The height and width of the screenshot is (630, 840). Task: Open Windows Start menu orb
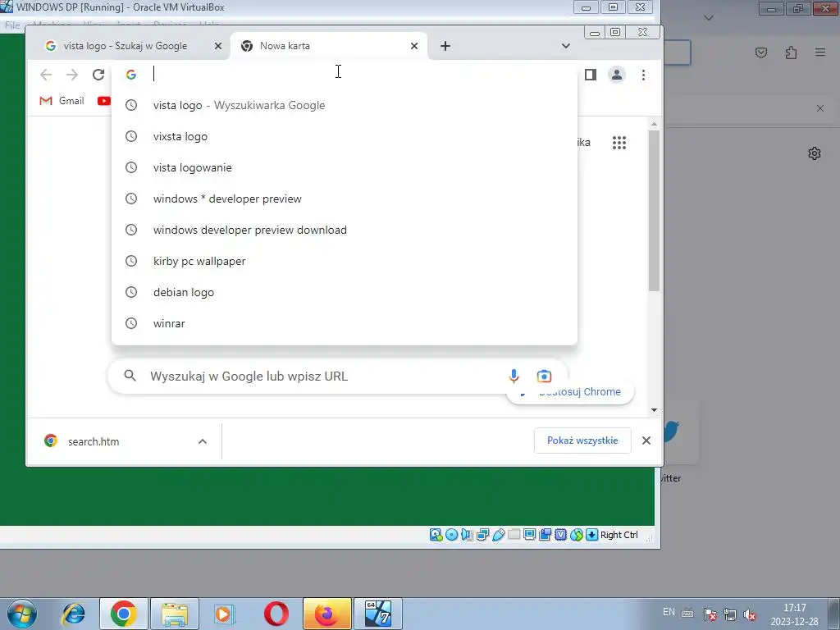point(21,614)
